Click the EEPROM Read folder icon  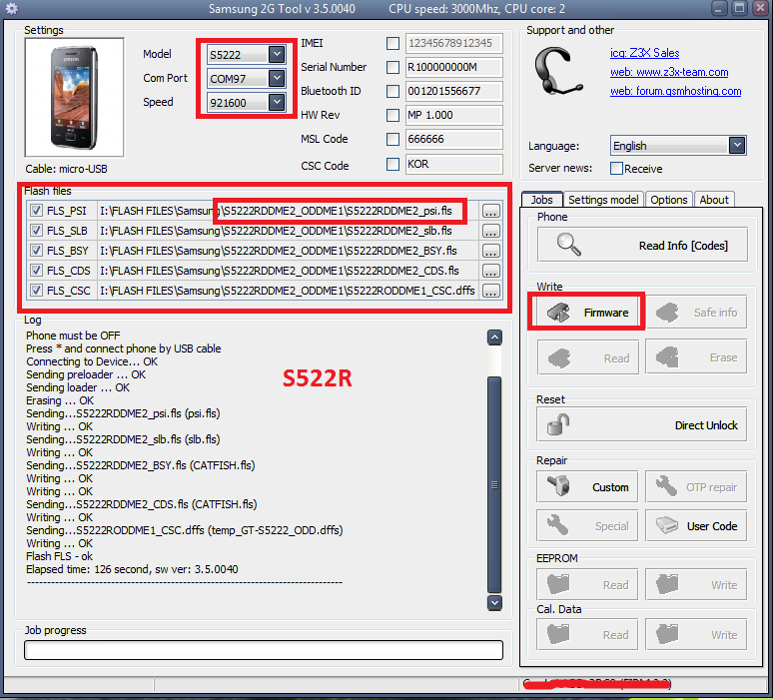pyautogui.click(x=558, y=584)
